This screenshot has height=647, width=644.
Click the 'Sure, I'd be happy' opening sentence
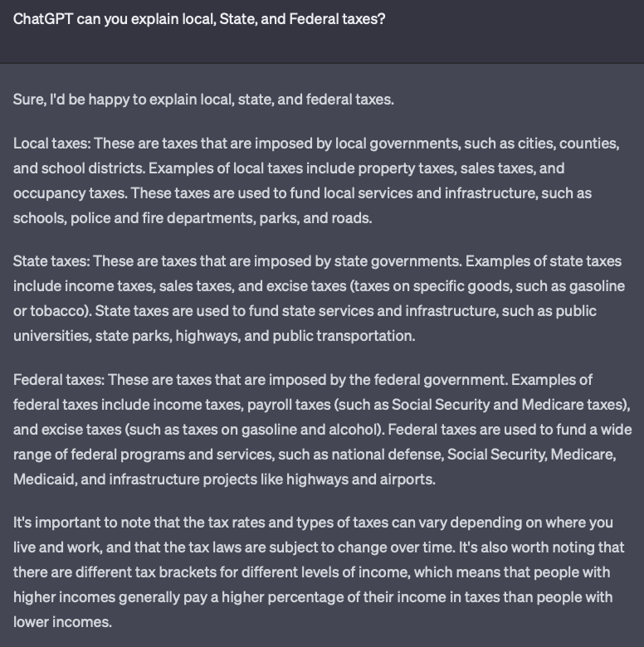203,100
